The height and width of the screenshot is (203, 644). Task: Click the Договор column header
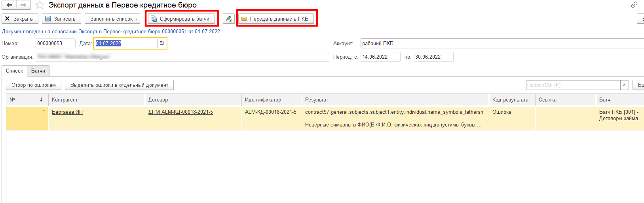click(x=193, y=100)
